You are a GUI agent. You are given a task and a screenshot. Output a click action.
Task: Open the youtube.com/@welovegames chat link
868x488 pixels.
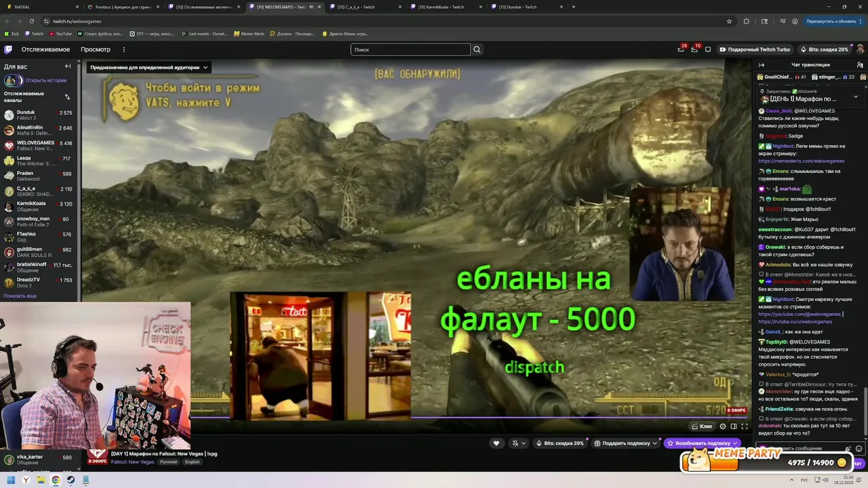(x=800, y=314)
